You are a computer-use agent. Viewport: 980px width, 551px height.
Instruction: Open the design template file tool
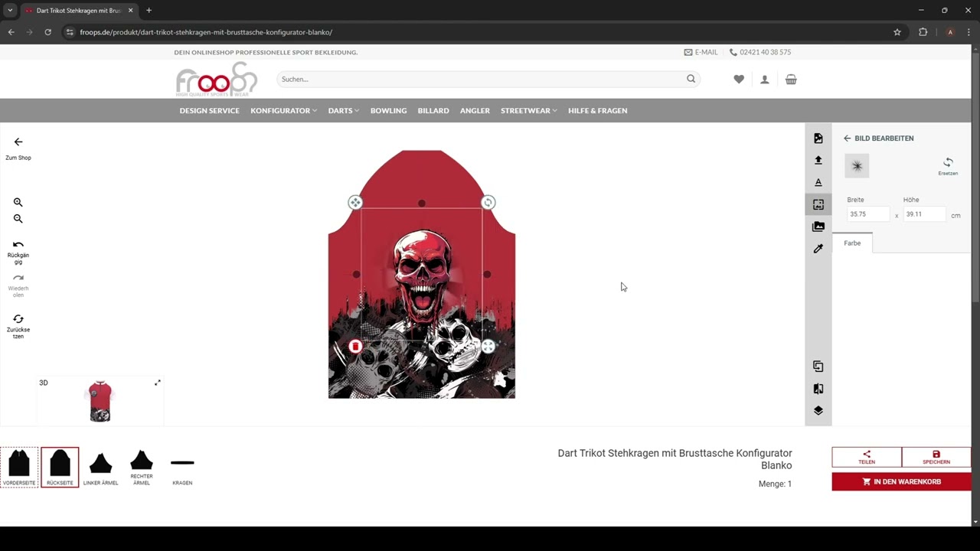pos(818,139)
